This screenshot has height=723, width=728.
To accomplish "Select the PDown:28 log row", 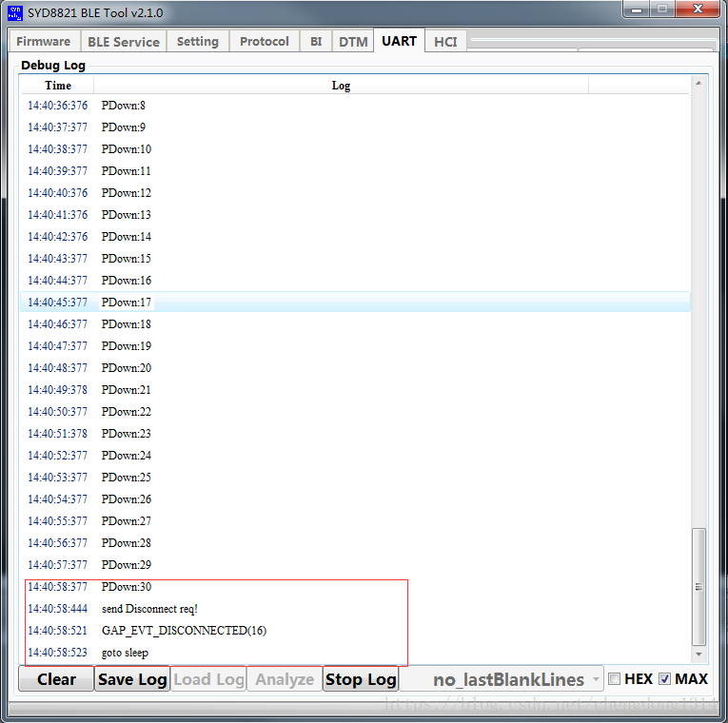I will (355, 543).
